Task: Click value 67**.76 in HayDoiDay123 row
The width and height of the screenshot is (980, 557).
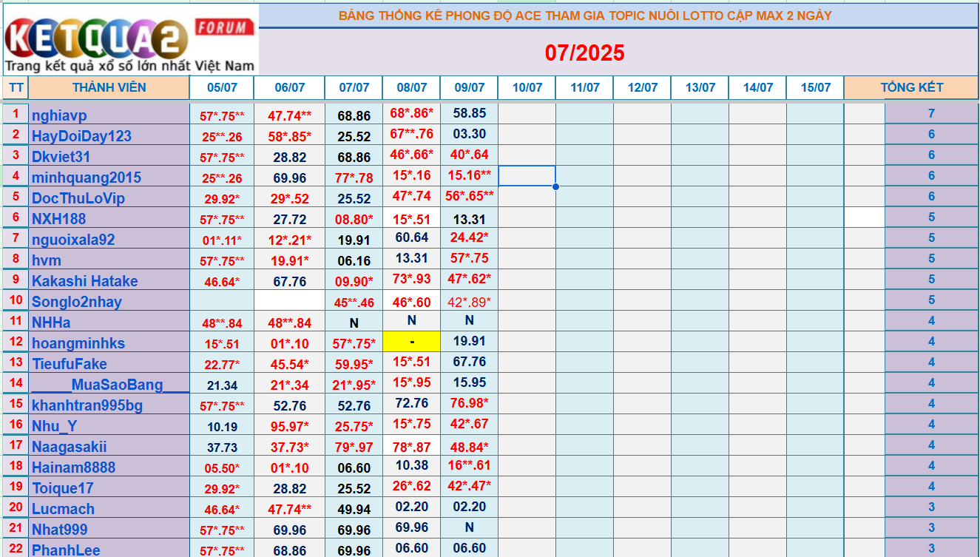Action: point(412,134)
